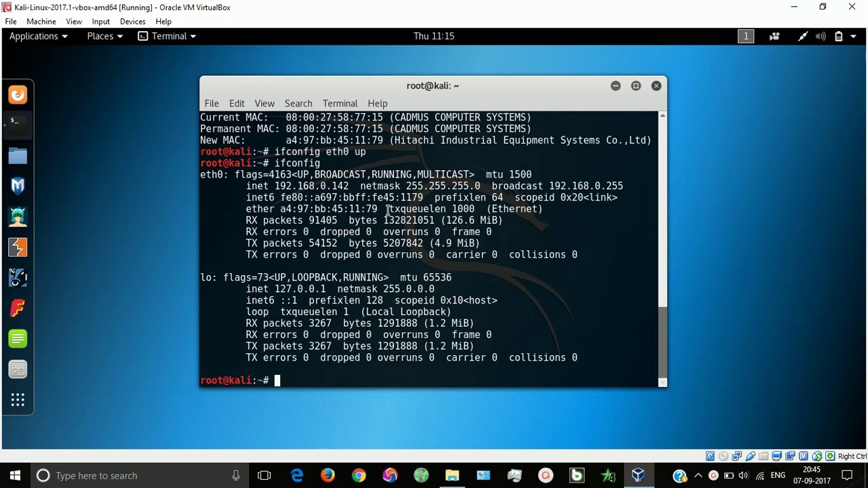The height and width of the screenshot is (488, 868).
Task: Open Kali system menu power arrow
Action: pos(854,36)
